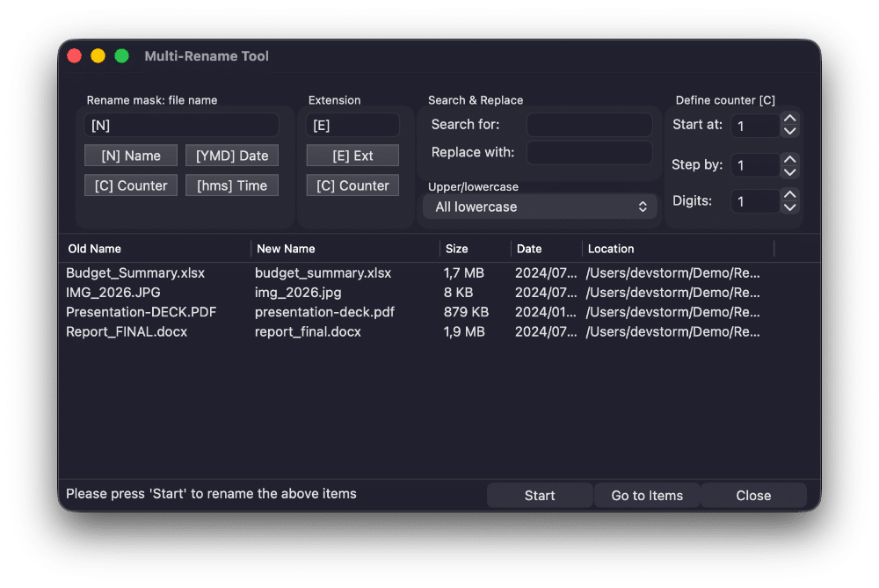The image size is (879, 588).
Task: Edit the Extension mask field containing [E]
Action: point(352,124)
